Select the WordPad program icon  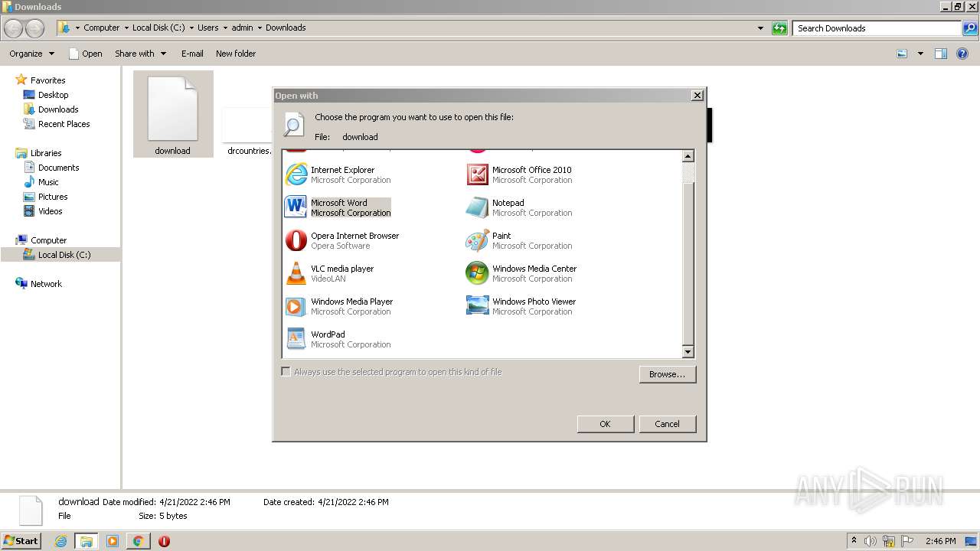[296, 339]
